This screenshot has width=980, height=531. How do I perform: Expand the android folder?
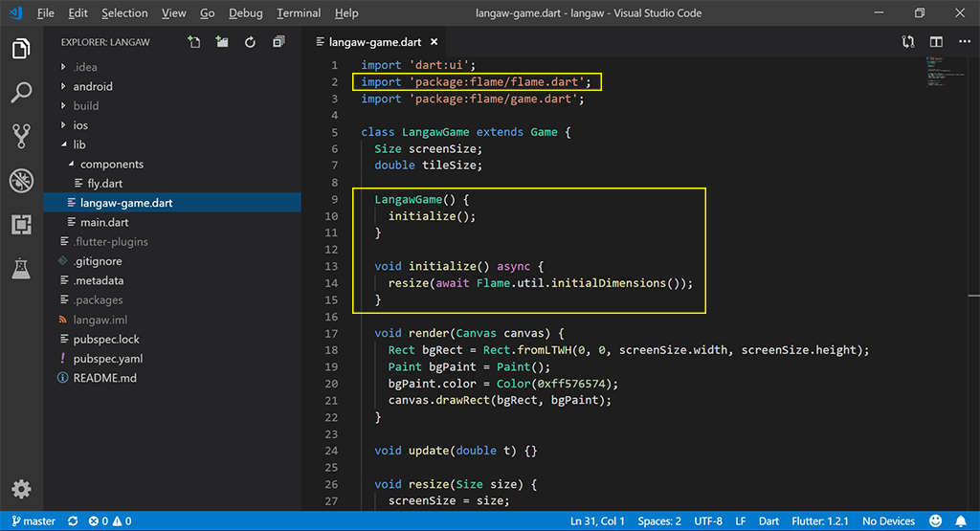[x=93, y=86]
